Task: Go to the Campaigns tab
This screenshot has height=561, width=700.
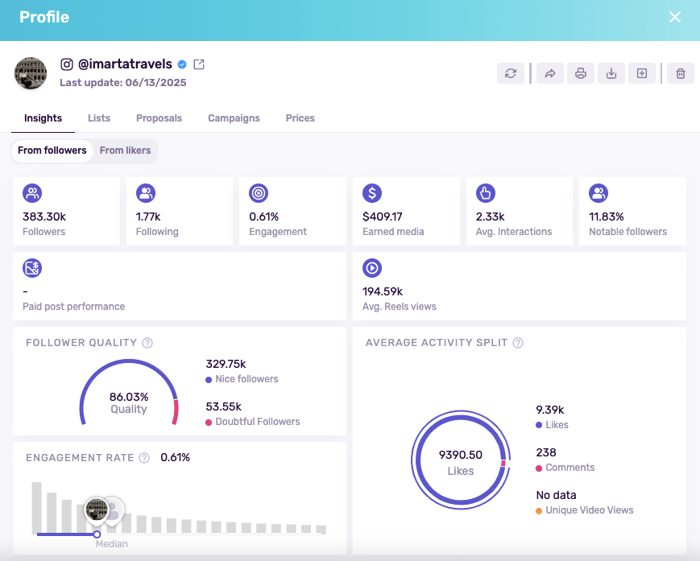Action: [x=233, y=118]
